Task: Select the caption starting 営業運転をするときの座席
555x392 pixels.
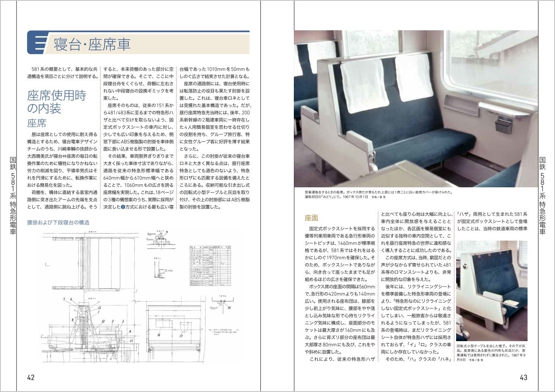Action: tap(378, 195)
